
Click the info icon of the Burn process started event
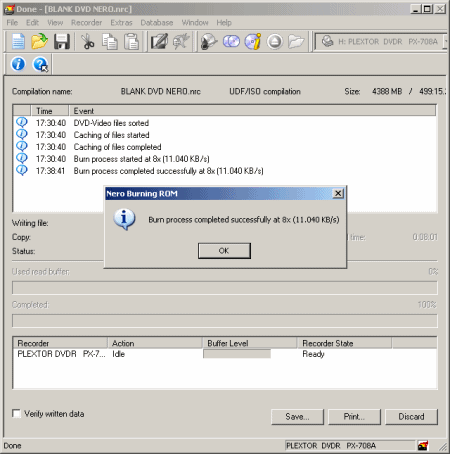click(x=22, y=158)
